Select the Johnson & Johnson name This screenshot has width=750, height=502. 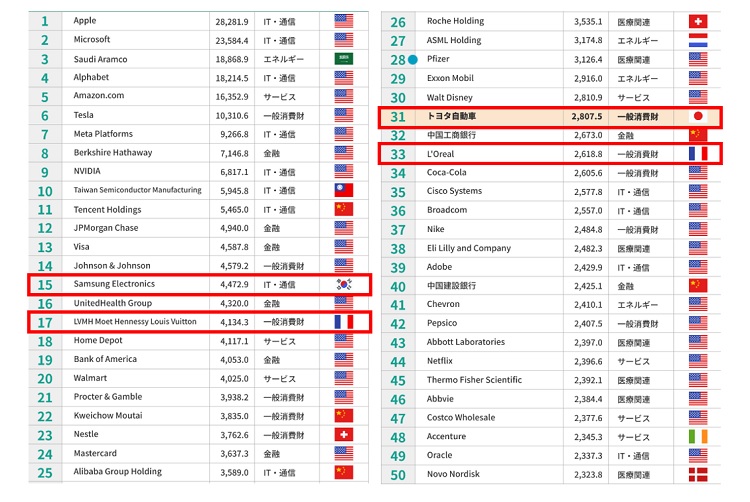[112, 265]
